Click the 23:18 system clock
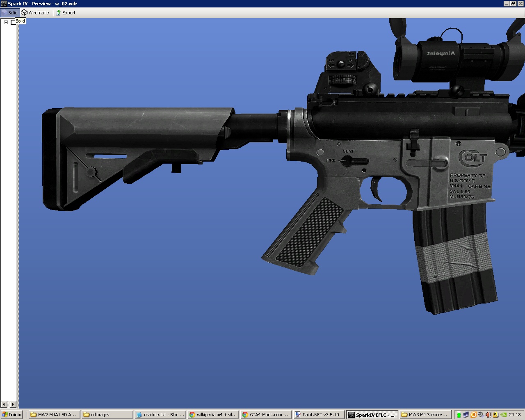Image resolution: width=525 pixels, height=420 pixels. click(515, 415)
